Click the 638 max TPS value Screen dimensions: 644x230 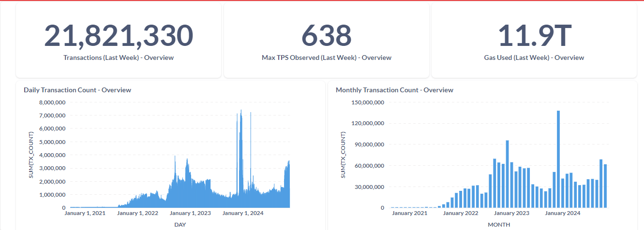(326, 36)
